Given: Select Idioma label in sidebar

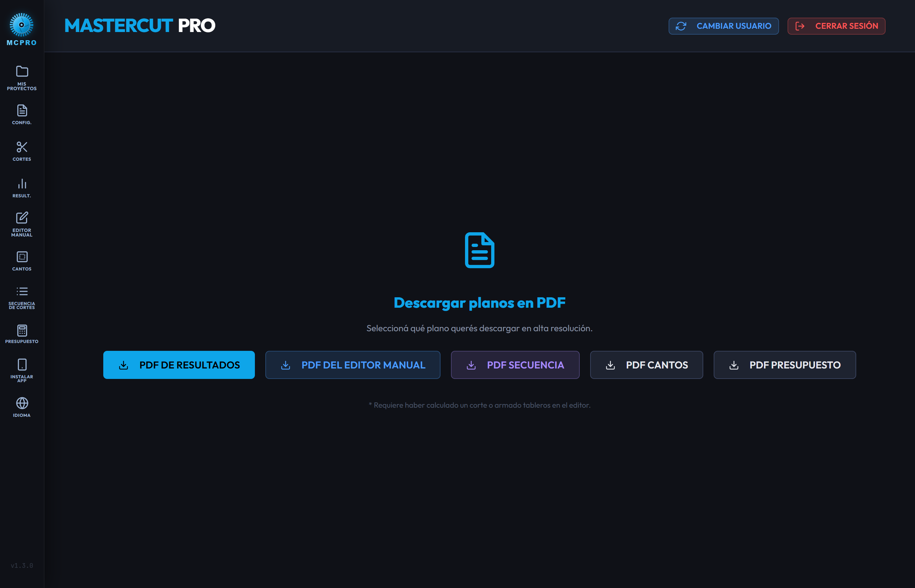Looking at the screenshot, I should [22, 416].
